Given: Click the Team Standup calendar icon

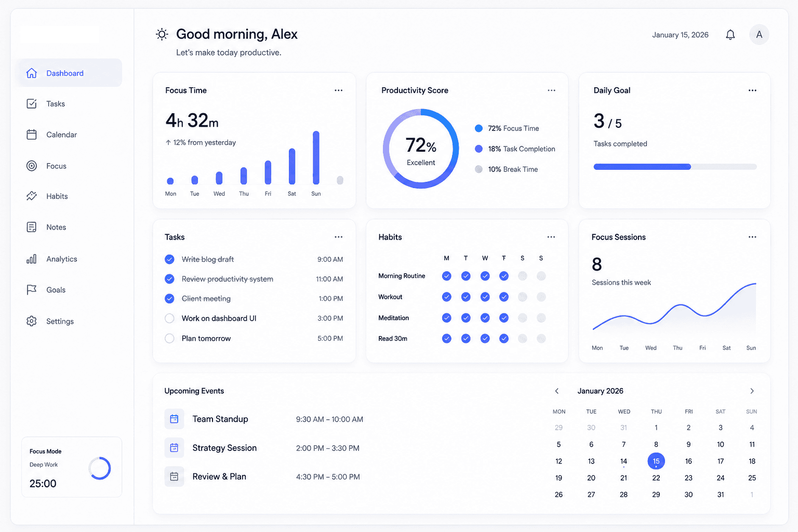Looking at the screenshot, I should click(x=174, y=419).
